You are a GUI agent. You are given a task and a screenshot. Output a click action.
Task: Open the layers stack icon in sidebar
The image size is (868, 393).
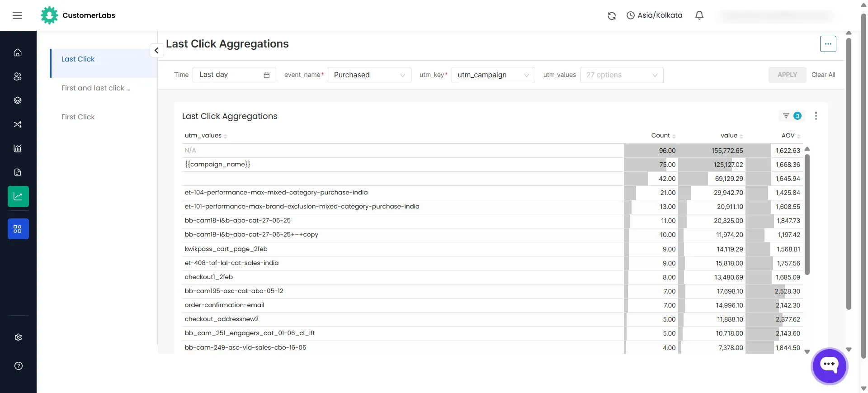point(18,100)
